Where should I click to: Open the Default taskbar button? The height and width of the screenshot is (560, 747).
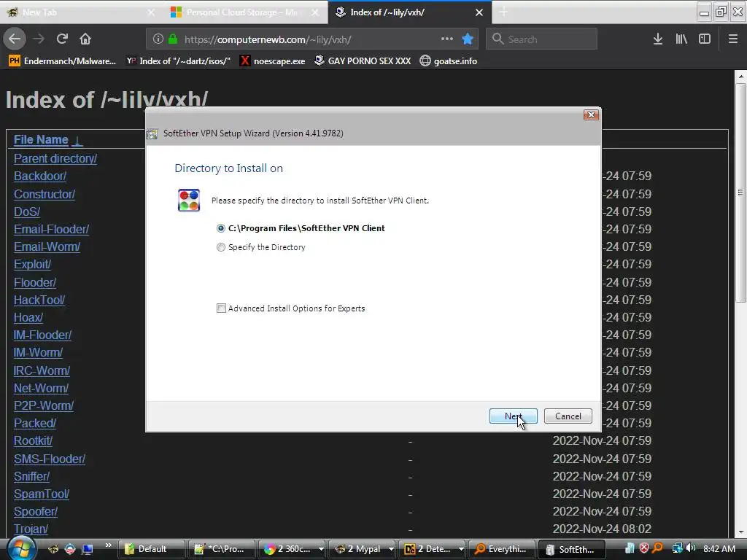tap(152, 549)
